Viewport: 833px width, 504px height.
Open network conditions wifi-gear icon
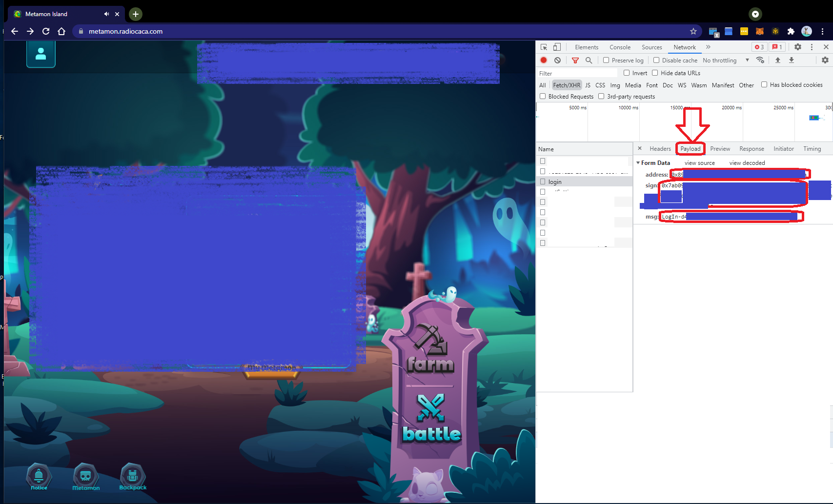tap(760, 60)
